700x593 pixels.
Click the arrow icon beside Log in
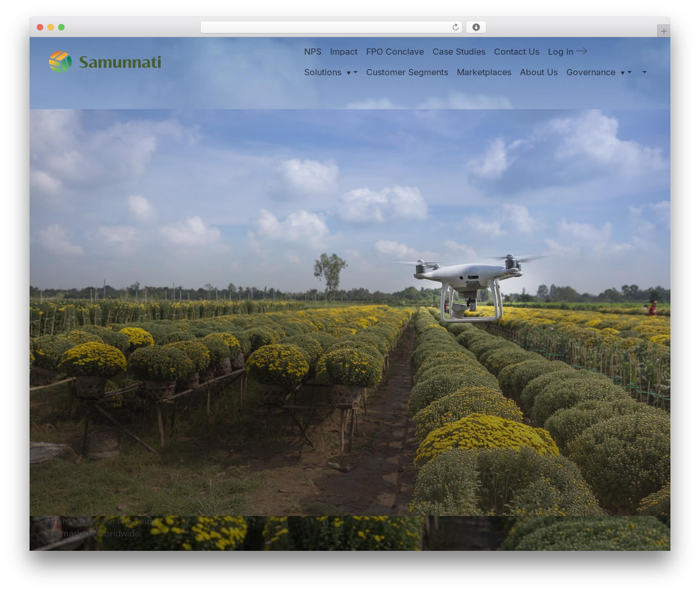coord(582,51)
